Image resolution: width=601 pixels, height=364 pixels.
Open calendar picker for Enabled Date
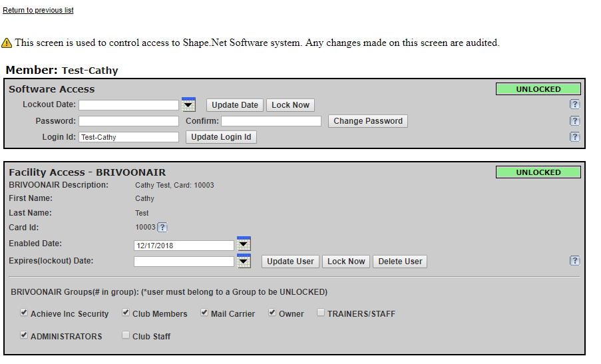pyautogui.click(x=244, y=244)
